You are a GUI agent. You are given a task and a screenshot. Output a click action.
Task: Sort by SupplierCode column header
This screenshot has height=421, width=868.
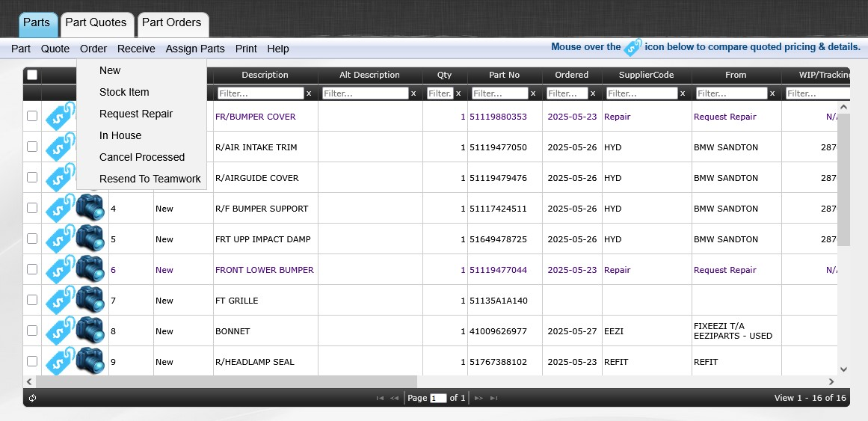pos(647,75)
